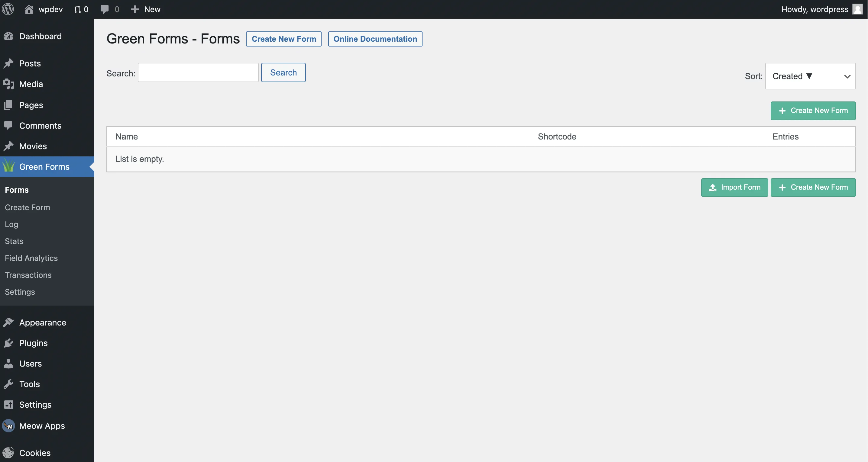Click the comments bubble icon in admin bar
Viewport: 868px width, 462px height.
pyautogui.click(x=105, y=9)
